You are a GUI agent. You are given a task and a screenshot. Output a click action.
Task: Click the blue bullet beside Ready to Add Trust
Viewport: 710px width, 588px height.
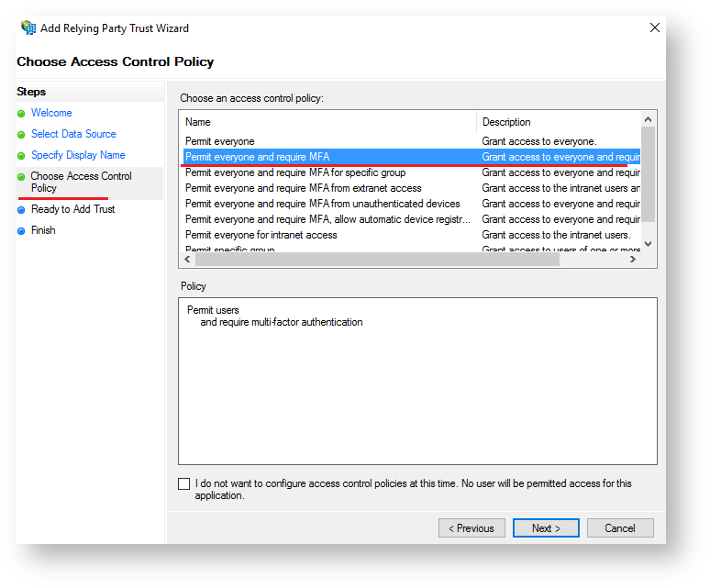click(21, 210)
